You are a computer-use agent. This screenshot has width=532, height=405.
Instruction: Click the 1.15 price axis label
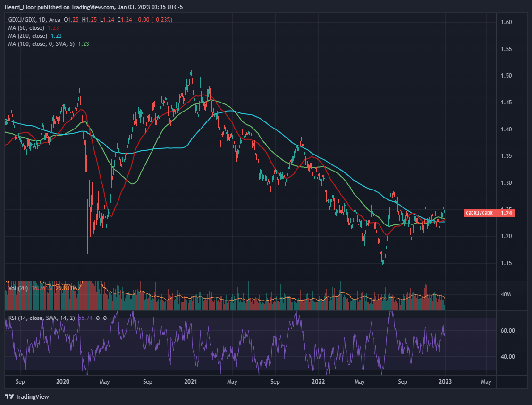point(506,263)
